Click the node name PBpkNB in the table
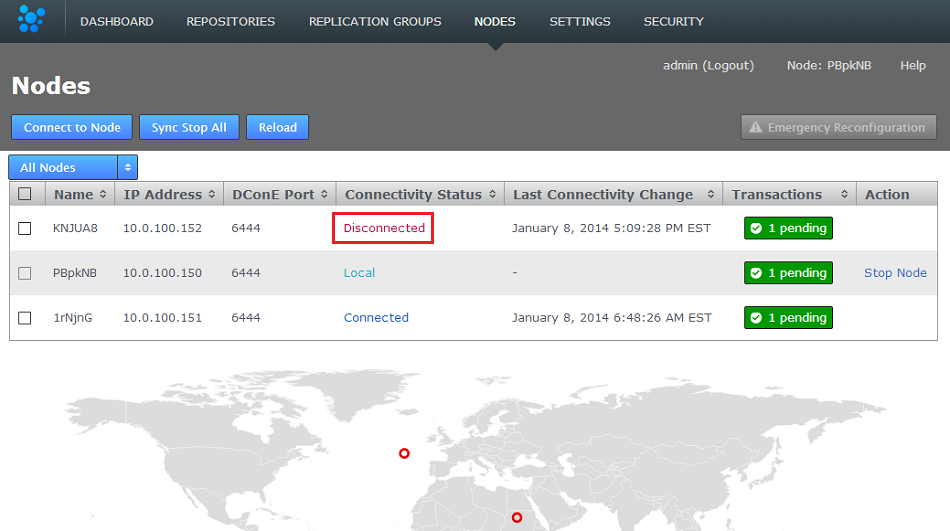The height and width of the screenshot is (531, 950). tap(75, 273)
